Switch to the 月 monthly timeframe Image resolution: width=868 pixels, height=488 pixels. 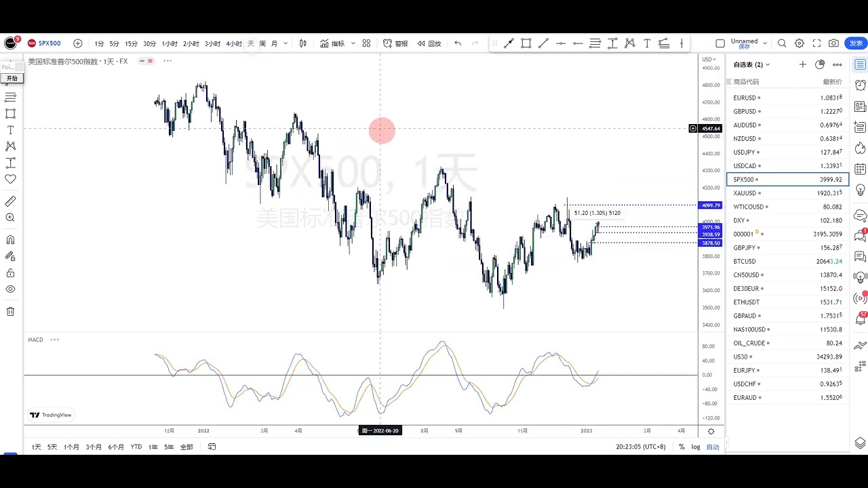tap(274, 43)
